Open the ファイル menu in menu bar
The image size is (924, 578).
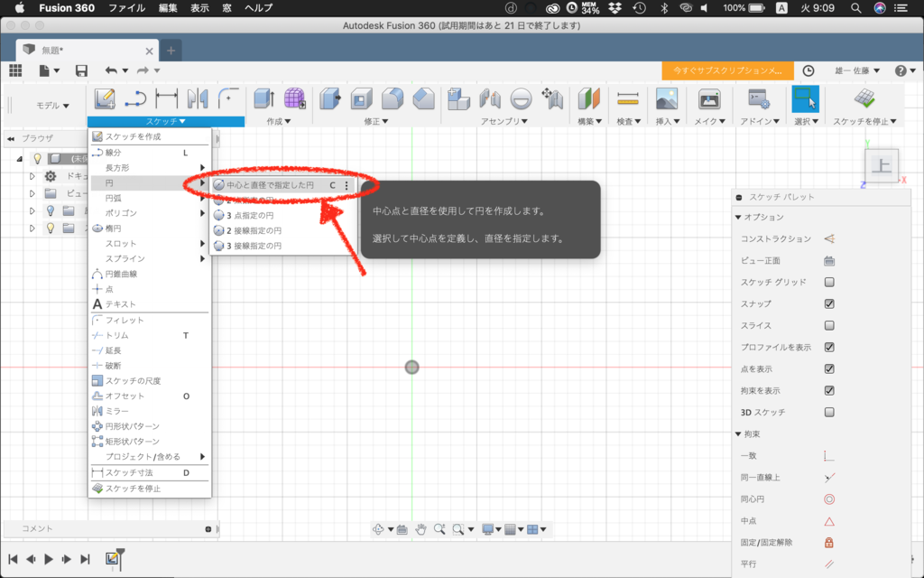(126, 8)
